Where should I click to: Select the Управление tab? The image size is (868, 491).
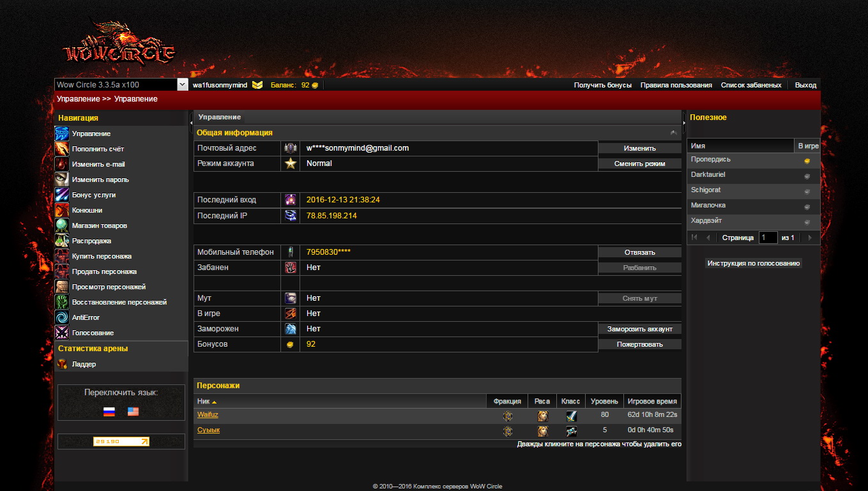219,117
